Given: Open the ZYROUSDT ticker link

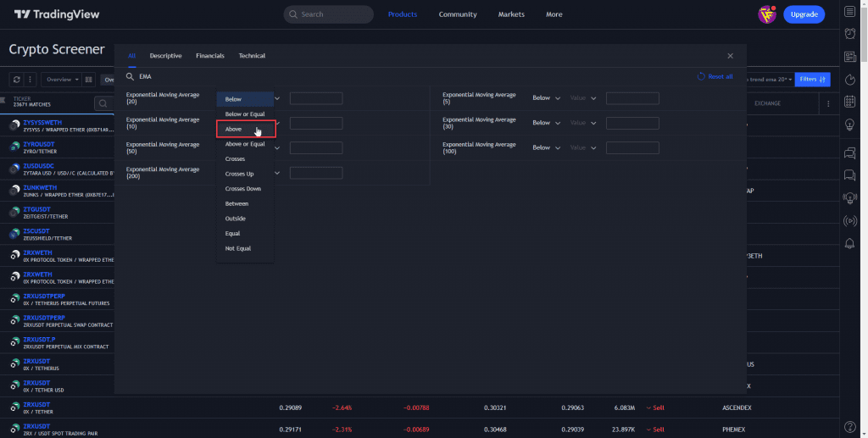Looking at the screenshot, I should pyautogui.click(x=39, y=144).
